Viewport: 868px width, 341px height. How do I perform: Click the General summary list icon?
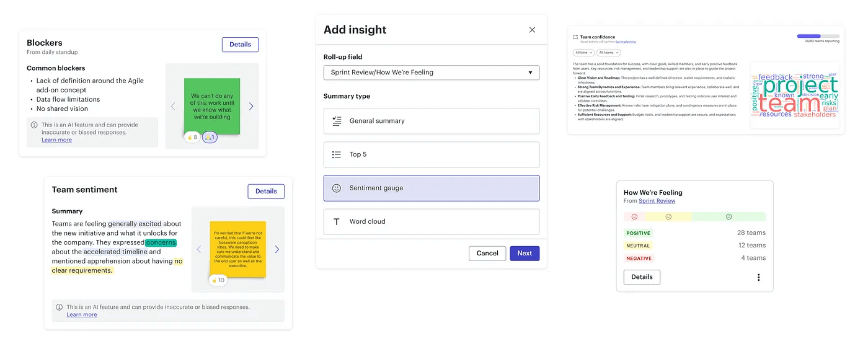point(337,121)
